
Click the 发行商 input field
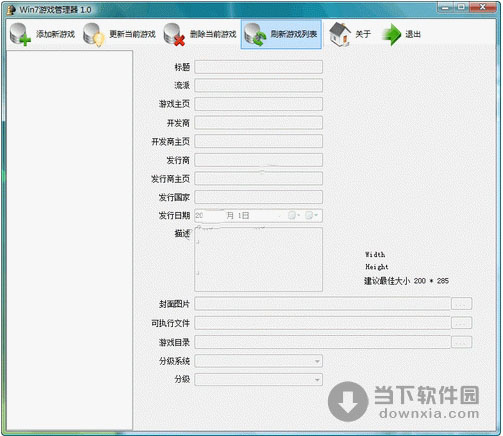(x=258, y=160)
